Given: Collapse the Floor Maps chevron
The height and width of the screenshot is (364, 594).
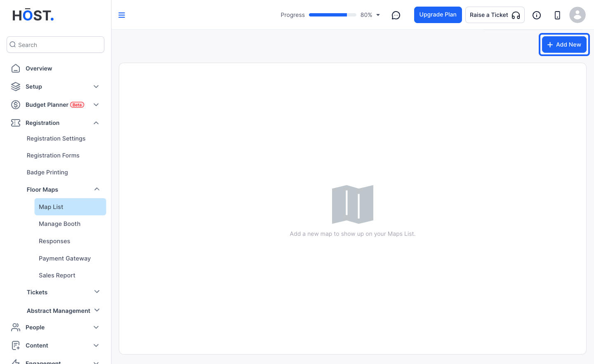Looking at the screenshot, I should [97, 189].
